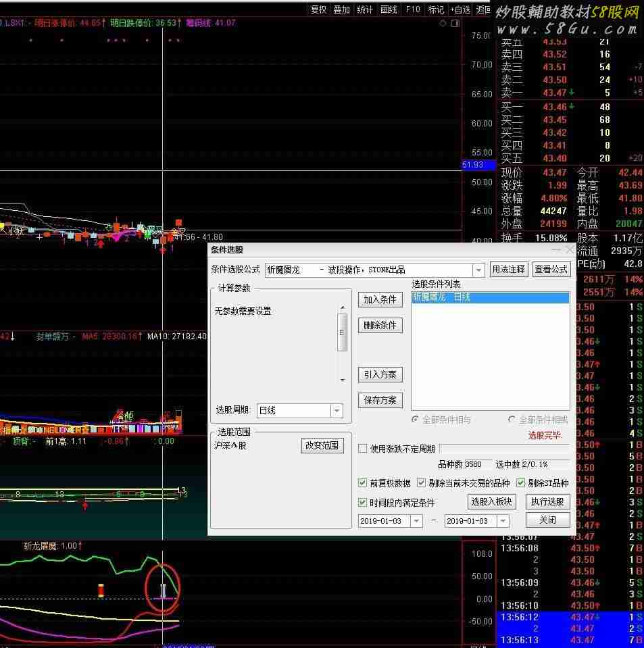Click the 涨幅 4.80% value
Viewport: 644px width, 648px height.
click(x=554, y=199)
